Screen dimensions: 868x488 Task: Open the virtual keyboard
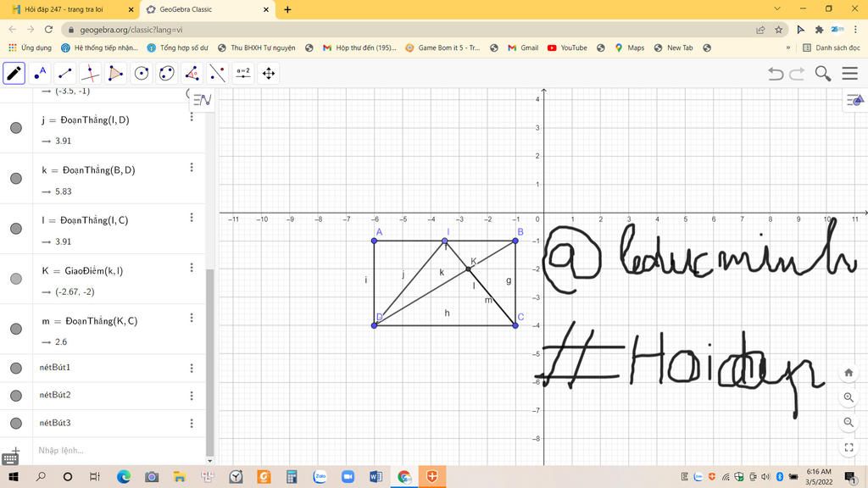(x=10, y=458)
